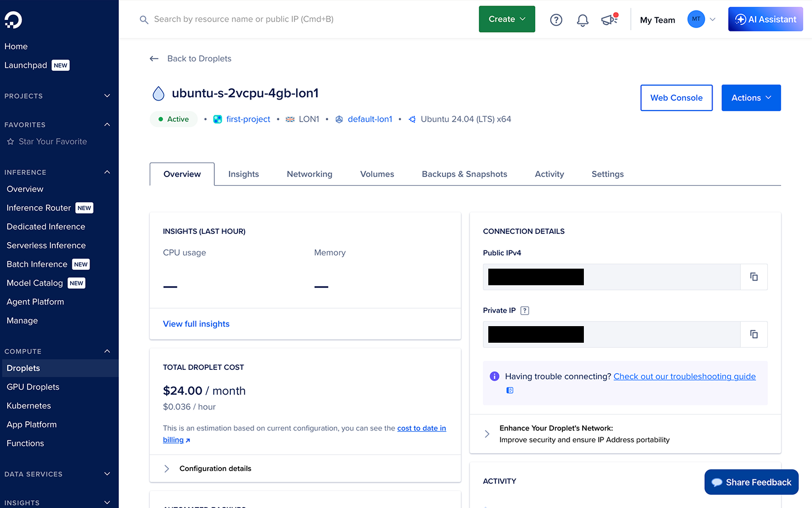Click the Private IP help icon
The height and width of the screenshot is (508, 812).
(525, 311)
